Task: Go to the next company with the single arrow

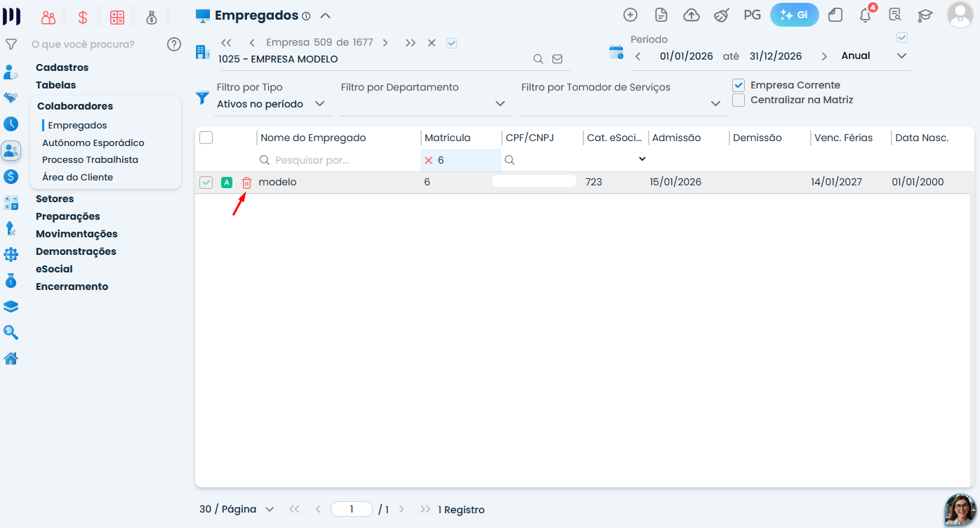Action: (x=385, y=43)
